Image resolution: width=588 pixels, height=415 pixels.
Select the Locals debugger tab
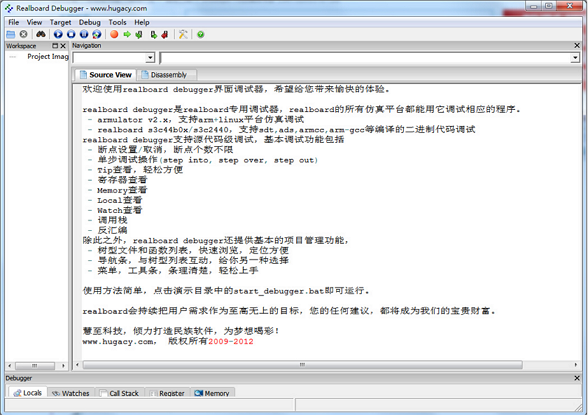pyautogui.click(x=27, y=393)
